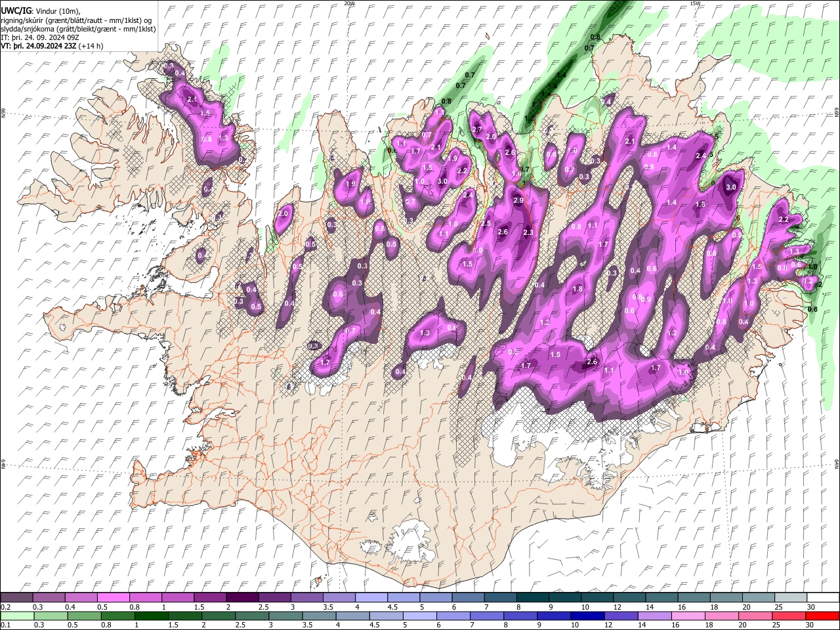Click the '2.3' snowfall value on the map
This screenshot has width=840, height=630.
(528, 232)
